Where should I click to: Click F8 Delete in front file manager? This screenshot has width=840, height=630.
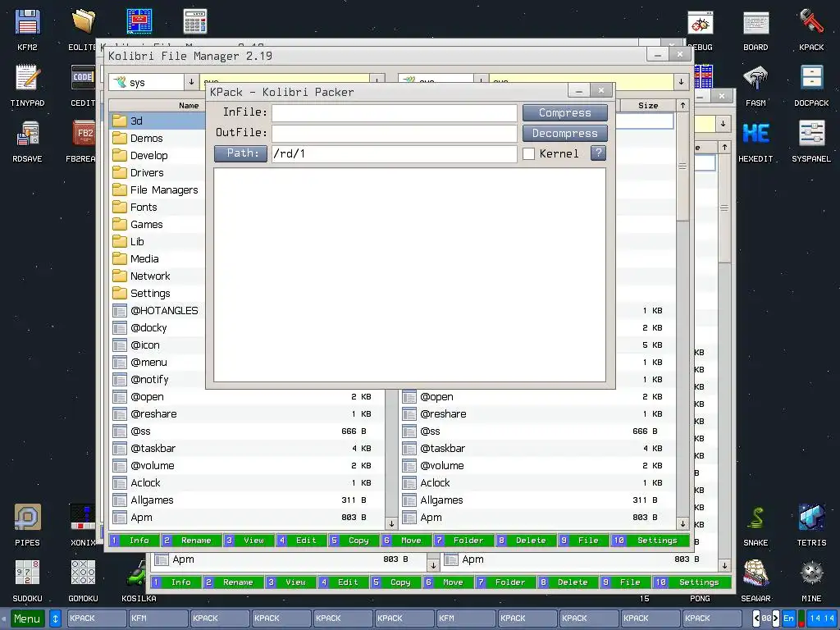[x=526, y=540]
